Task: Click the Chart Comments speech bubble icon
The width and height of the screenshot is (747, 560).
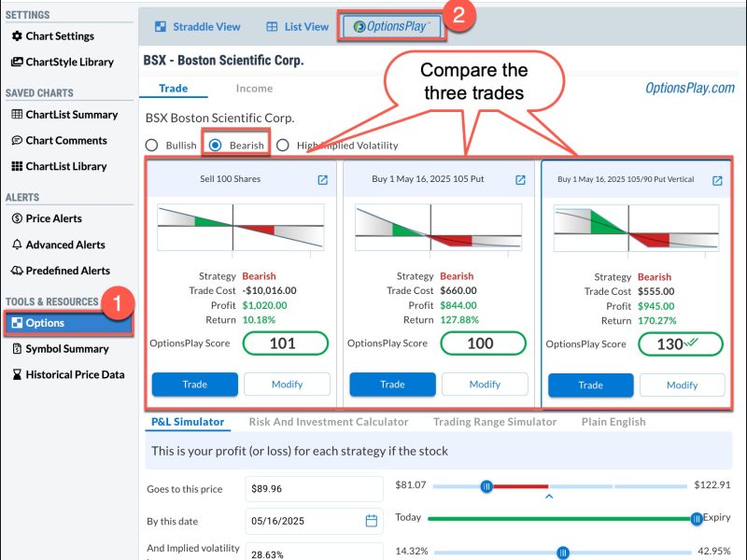Action: click(17, 141)
